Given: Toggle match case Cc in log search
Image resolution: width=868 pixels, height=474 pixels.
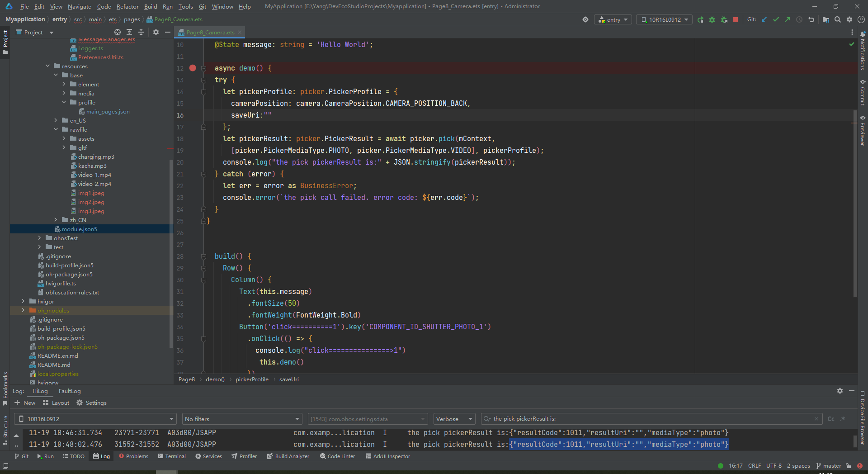Looking at the screenshot, I should pyautogui.click(x=831, y=419).
